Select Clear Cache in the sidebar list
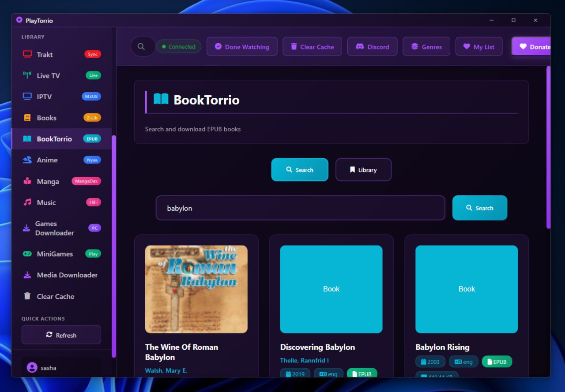The image size is (565, 392). pos(62,296)
